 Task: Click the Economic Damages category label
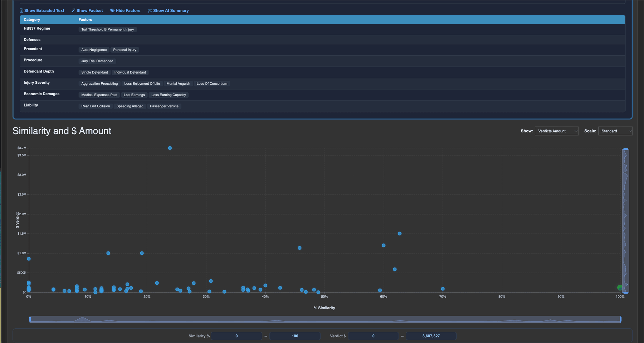click(42, 94)
